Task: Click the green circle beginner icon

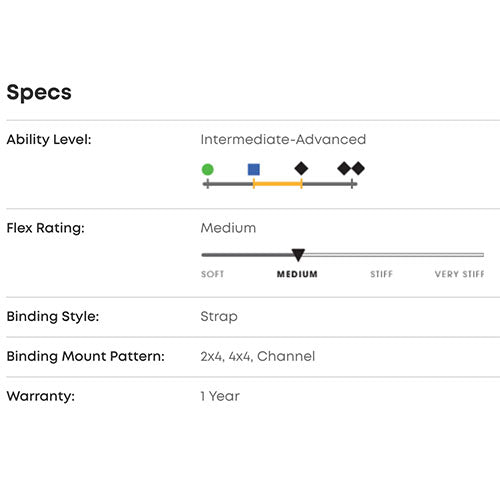Action: point(208,169)
